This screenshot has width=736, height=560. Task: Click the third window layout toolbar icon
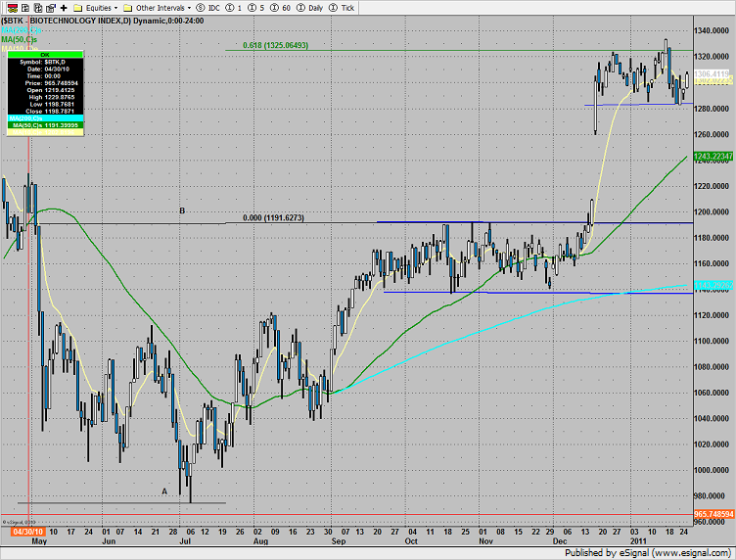(36, 7)
